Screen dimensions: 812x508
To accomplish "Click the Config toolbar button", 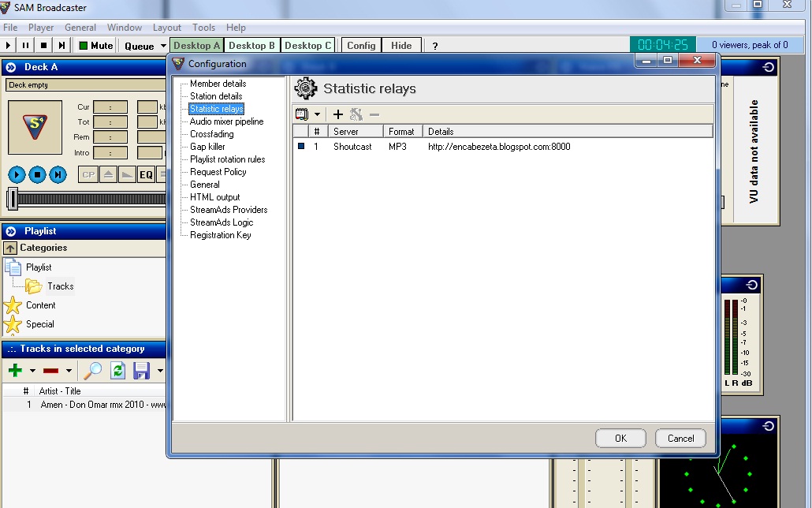I will (361, 46).
